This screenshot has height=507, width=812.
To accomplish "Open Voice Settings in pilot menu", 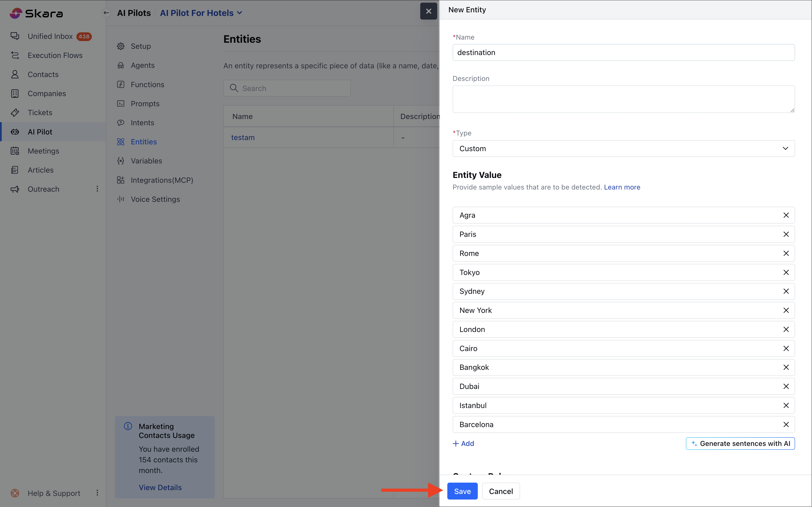I will 155,199.
